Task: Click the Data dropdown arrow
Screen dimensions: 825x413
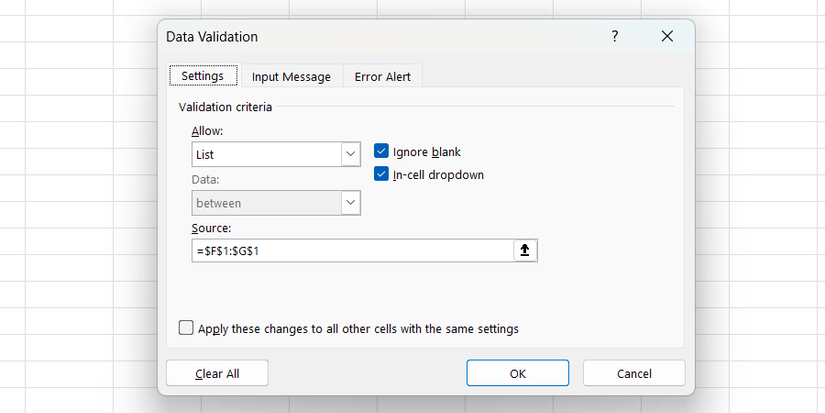Action: [350, 203]
